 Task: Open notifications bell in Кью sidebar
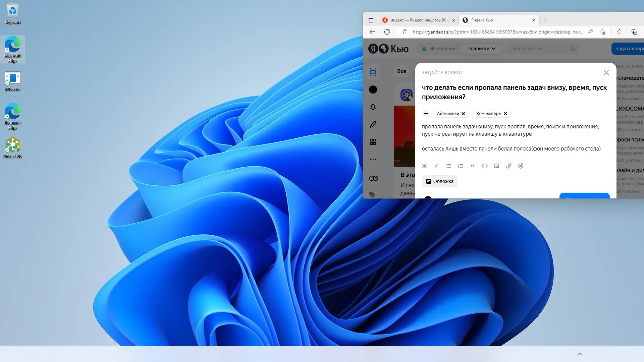(x=373, y=107)
